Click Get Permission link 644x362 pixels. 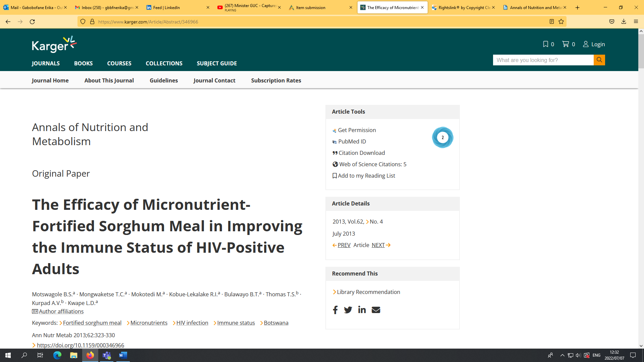[357, 130]
